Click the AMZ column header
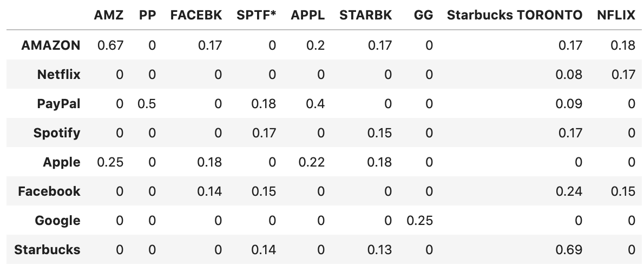The height and width of the screenshot is (265, 644). [108, 15]
